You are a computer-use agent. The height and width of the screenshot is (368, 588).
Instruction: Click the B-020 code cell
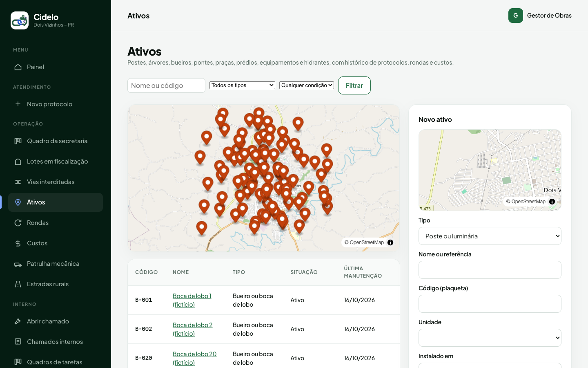coord(144,358)
